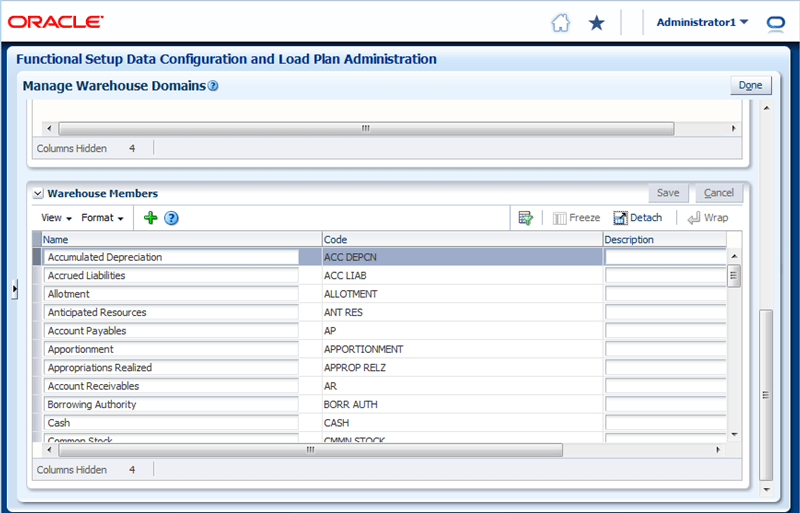Sort by Name column header
Image resolution: width=800 pixels, height=513 pixels.
(x=182, y=239)
